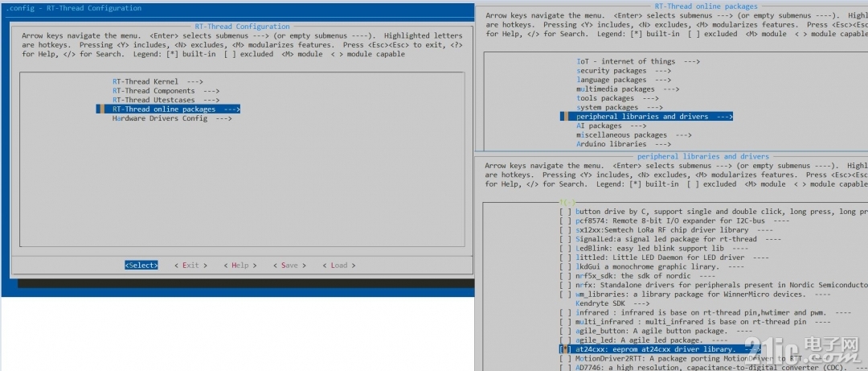Open the RT-Thread Components submenu
Image resolution: width=868 pixels, height=371 pixels.
[x=166, y=91]
